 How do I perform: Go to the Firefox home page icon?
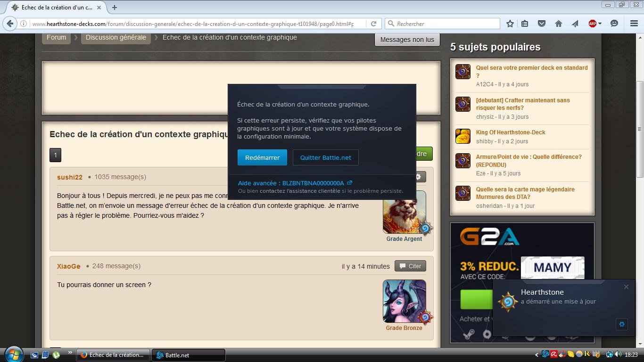pos(559,24)
